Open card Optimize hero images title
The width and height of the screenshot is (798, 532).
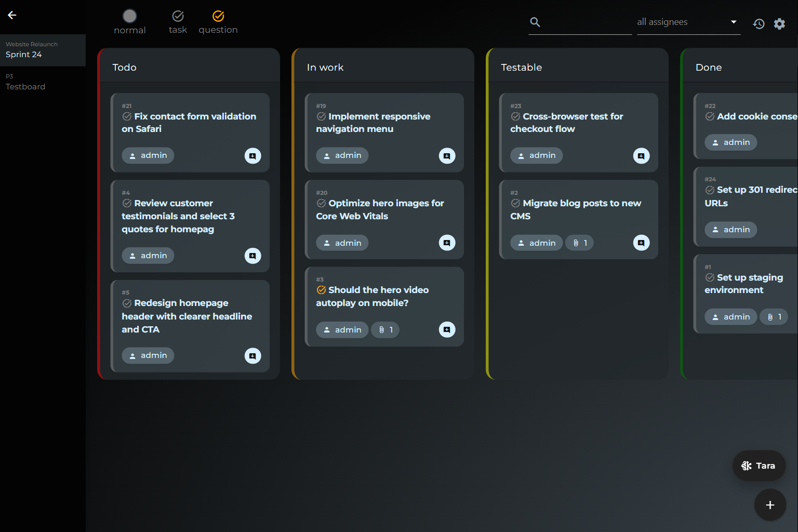(380, 209)
